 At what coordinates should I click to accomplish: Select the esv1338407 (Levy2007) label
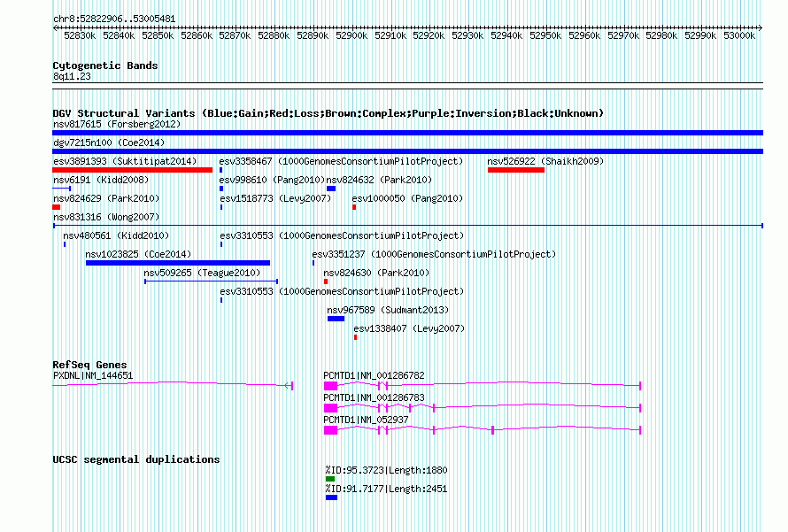tap(409, 328)
